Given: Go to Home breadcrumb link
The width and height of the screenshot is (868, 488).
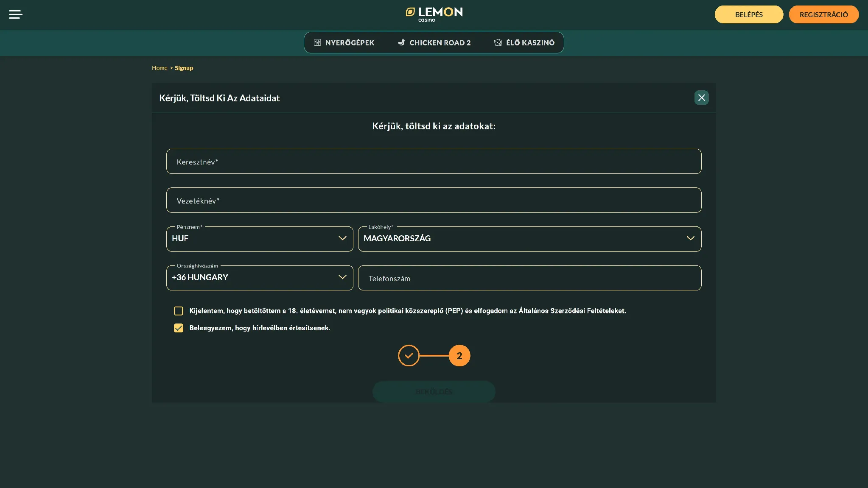Looking at the screenshot, I should (160, 68).
